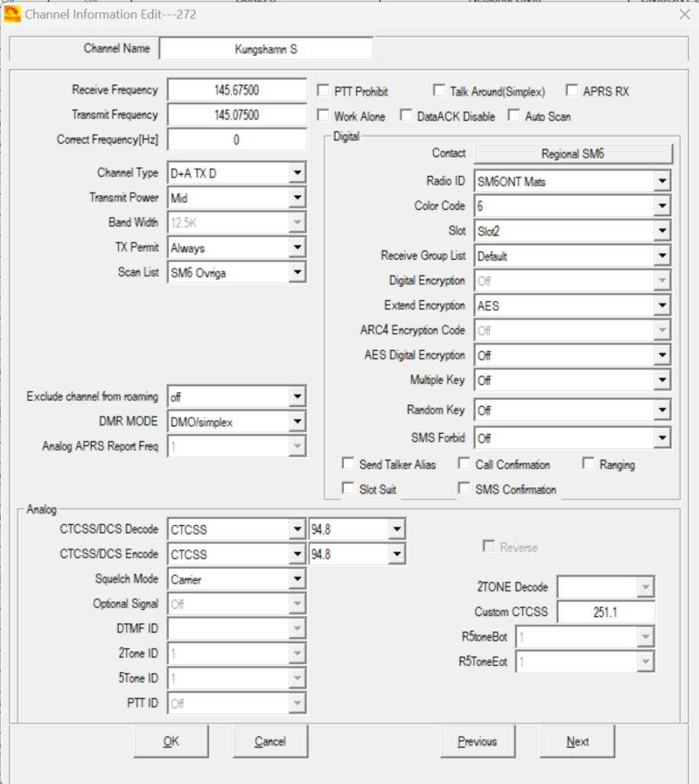Close the Channel Information Edit dialog
The image size is (699, 784).
coord(684,14)
